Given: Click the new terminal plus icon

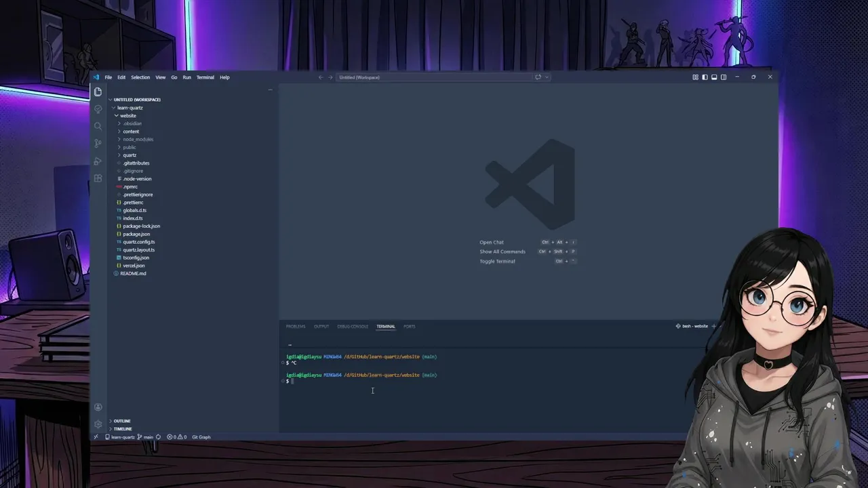Looking at the screenshot, I should tap(713, 326).
